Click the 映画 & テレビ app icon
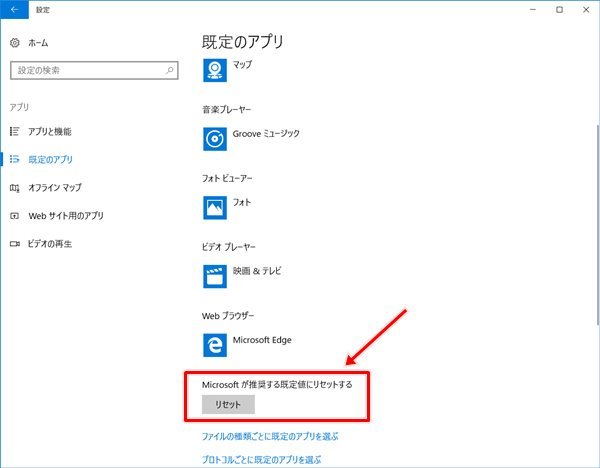 [215, 276]
